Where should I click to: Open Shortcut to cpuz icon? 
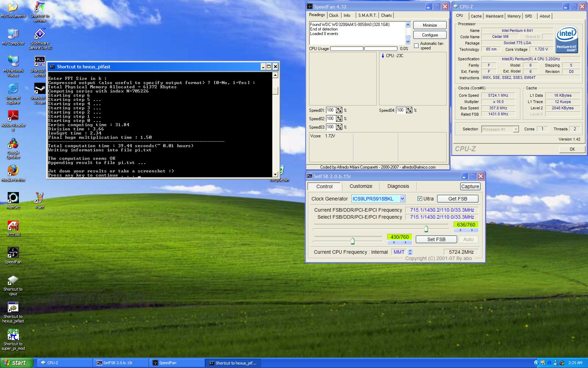click(13, 285)
